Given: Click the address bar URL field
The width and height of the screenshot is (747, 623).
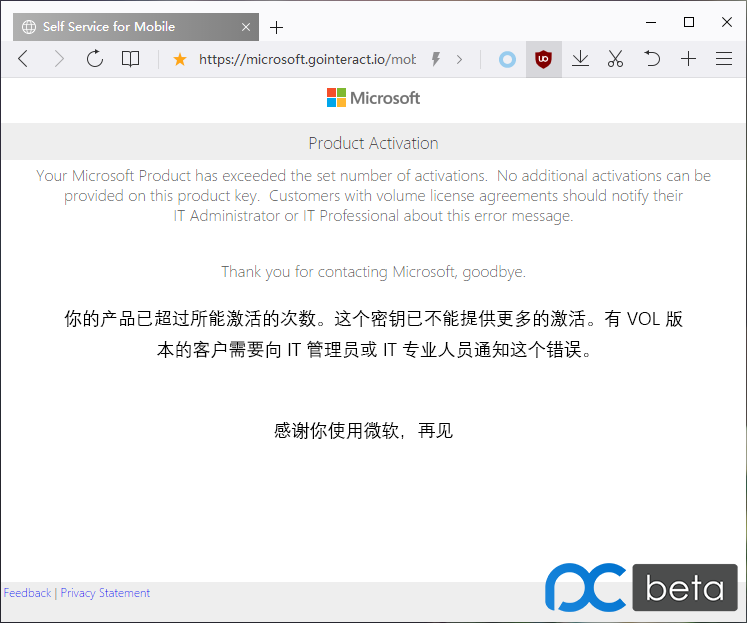Looking at the screenshot, I should (x=307, y=60).
